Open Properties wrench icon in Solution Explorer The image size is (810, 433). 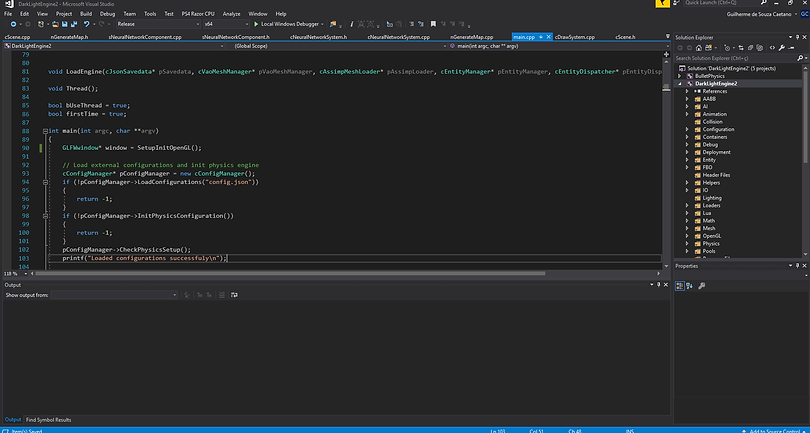(x=782, y=48)
